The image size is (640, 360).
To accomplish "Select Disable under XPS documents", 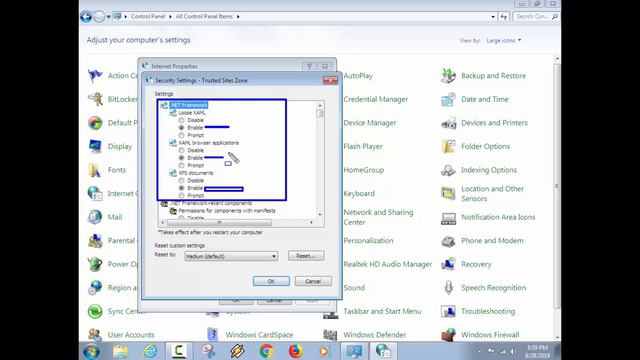I will (x=182, y=181).
